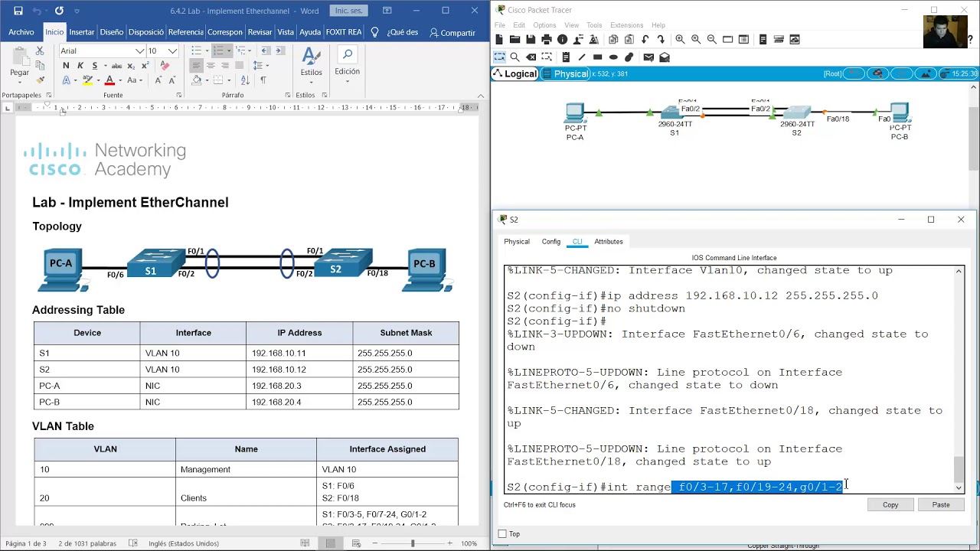Click Inic. ses. sign-in button
The width and height of the screenshot is (980, 551).
pyautogui.click(x=348, y=11)
